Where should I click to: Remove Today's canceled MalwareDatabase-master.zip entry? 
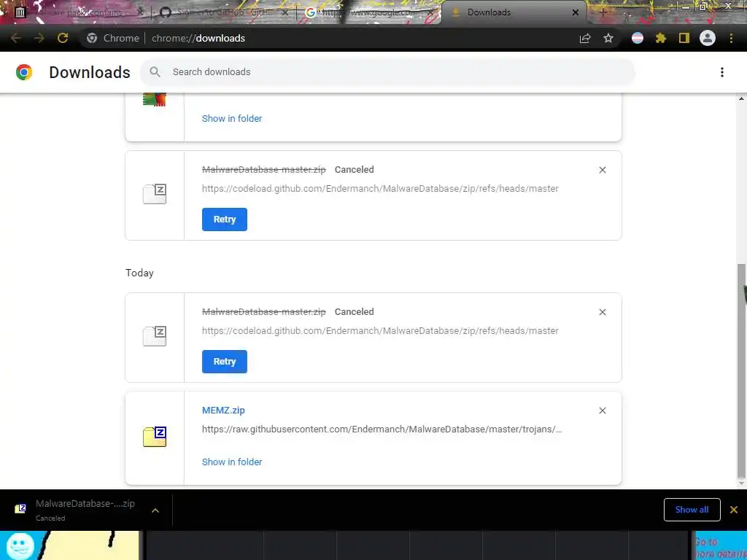coord(603,312)
